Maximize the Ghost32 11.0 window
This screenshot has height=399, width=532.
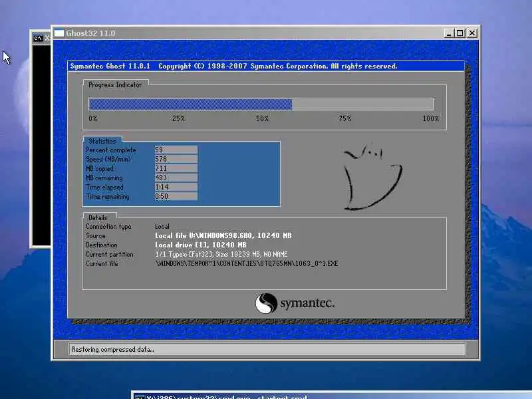460,33
